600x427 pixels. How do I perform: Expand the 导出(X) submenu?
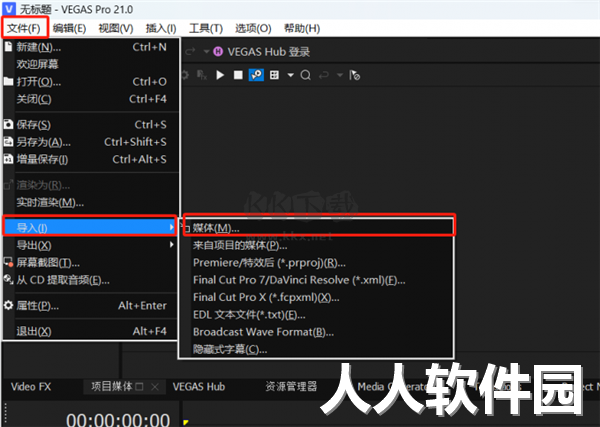tap(91, 245)
